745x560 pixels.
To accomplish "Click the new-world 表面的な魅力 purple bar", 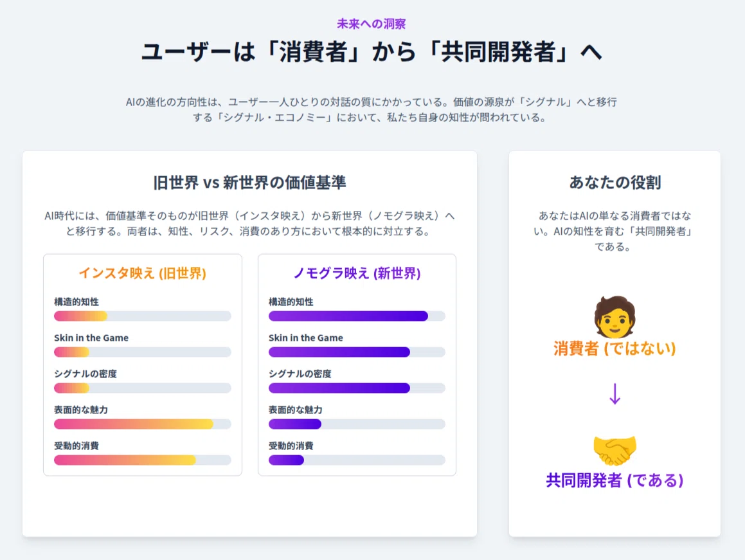I will 357,424.
